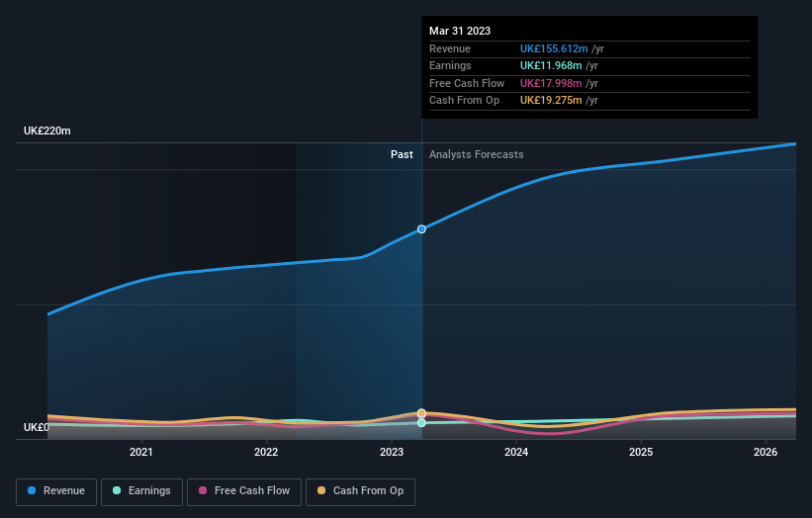Select the 2021 x-axis label

pos(140,453)
